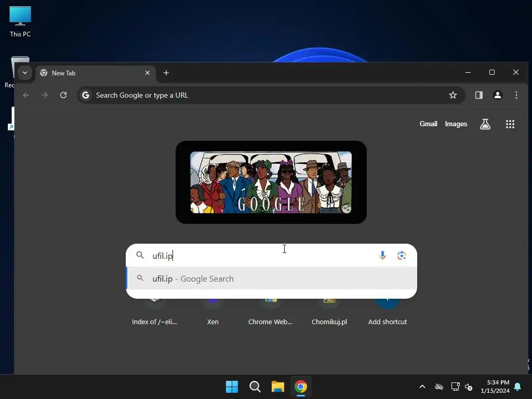Select the New Tab tab
Image resolution: width=532 pixels, height=399 pixels.
pos(95,73)
